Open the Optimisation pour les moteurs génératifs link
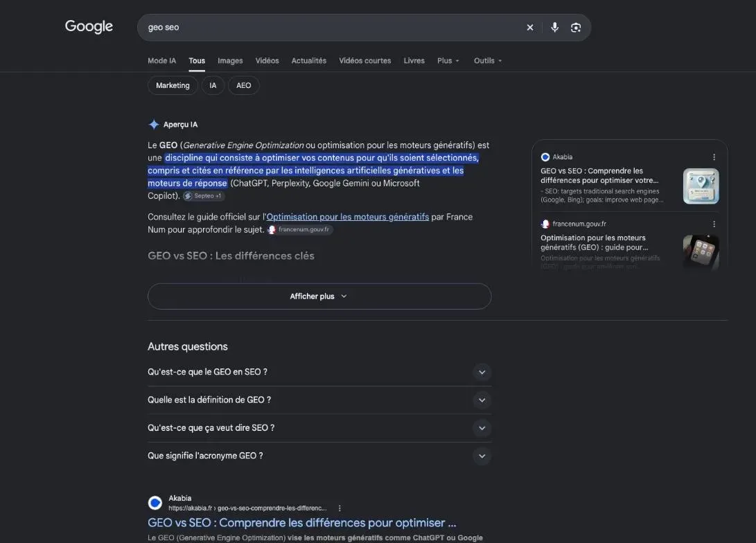The height and width of the screenshot is (543, 756). pos(348,217)
